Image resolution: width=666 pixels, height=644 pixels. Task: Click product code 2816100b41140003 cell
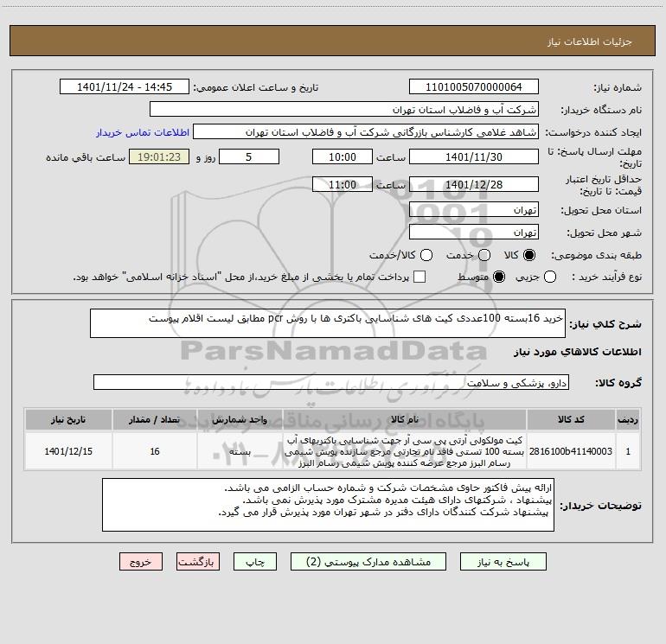[571, 451]
